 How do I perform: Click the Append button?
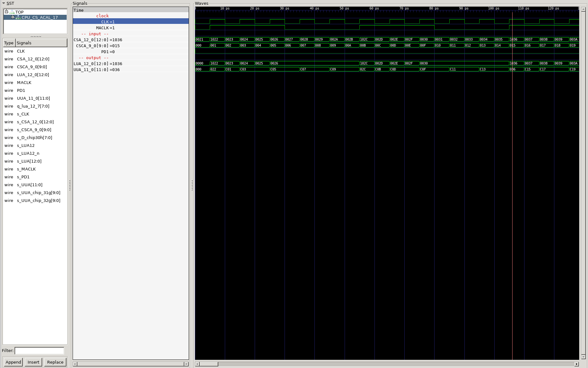click(13, 362)
